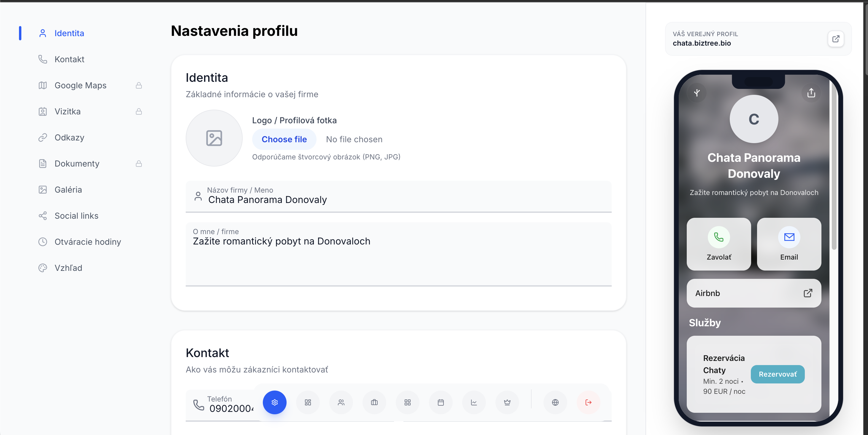Click Rezervovať button in phone preview
This screenshot has width=868, height=435.
(x=777, y=374)
